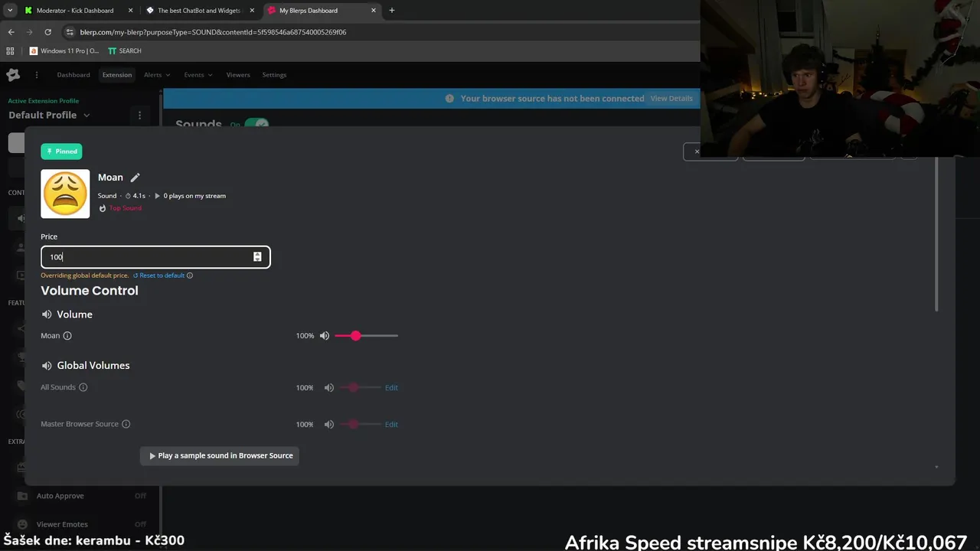This screenshot has height=551, width=980.
Task: Click the warning icon in connection banner
Action: click(x=449, y=98)
